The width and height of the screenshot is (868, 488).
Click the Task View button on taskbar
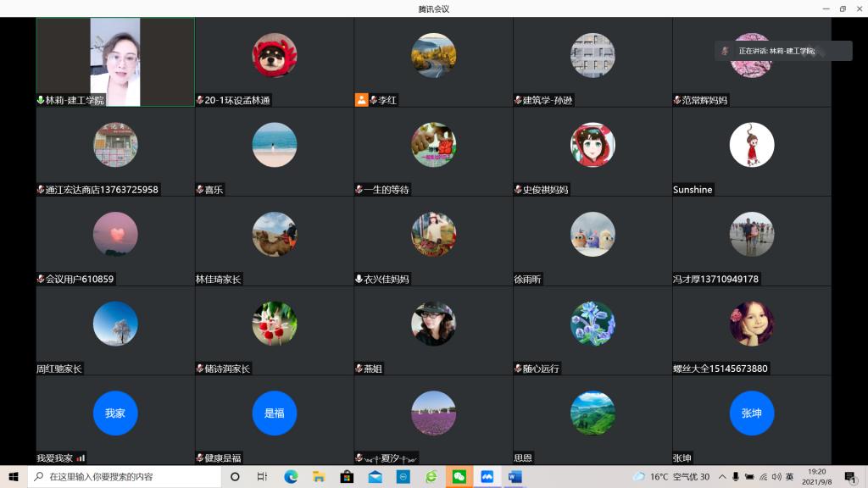[263, 477]
